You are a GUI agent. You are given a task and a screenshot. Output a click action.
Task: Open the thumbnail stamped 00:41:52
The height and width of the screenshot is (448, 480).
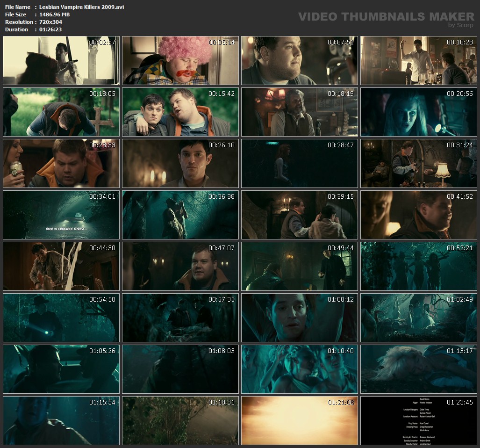pyautogui.click(x=419, y=215)
